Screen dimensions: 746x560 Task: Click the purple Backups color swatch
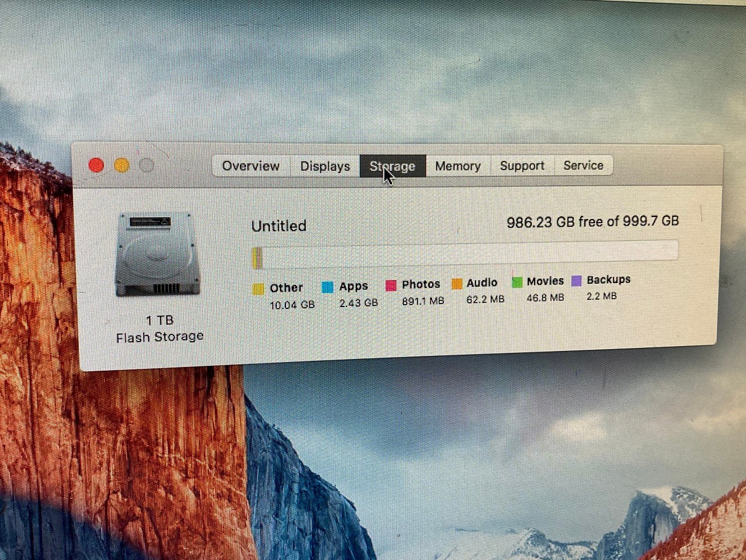576,281
